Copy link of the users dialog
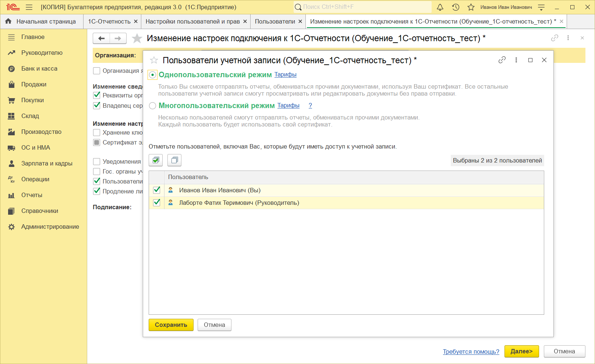 (502, 60)
